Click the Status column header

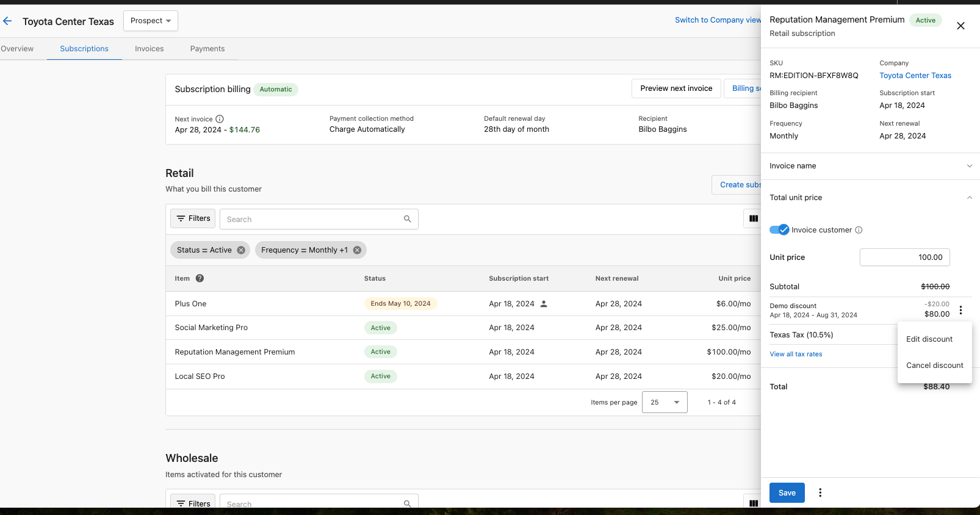pyautogui.click(x=375, y=278)
